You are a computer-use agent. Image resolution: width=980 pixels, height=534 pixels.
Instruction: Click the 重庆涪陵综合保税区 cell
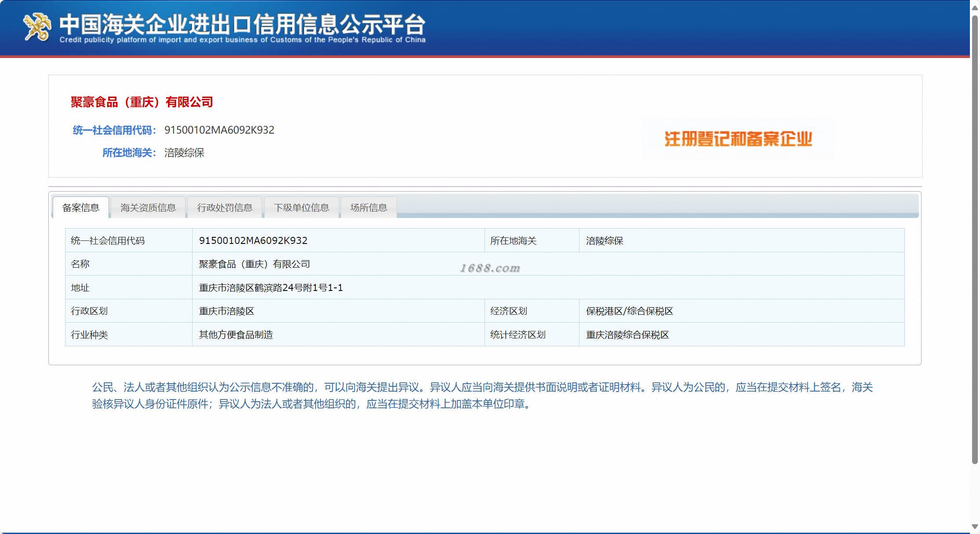(x=627, y=334)
